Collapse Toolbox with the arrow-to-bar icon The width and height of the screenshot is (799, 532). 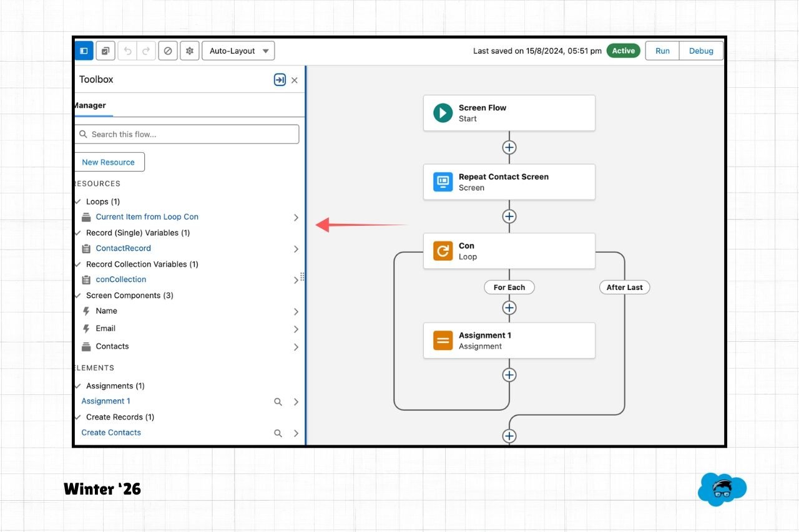coord(280,80)
